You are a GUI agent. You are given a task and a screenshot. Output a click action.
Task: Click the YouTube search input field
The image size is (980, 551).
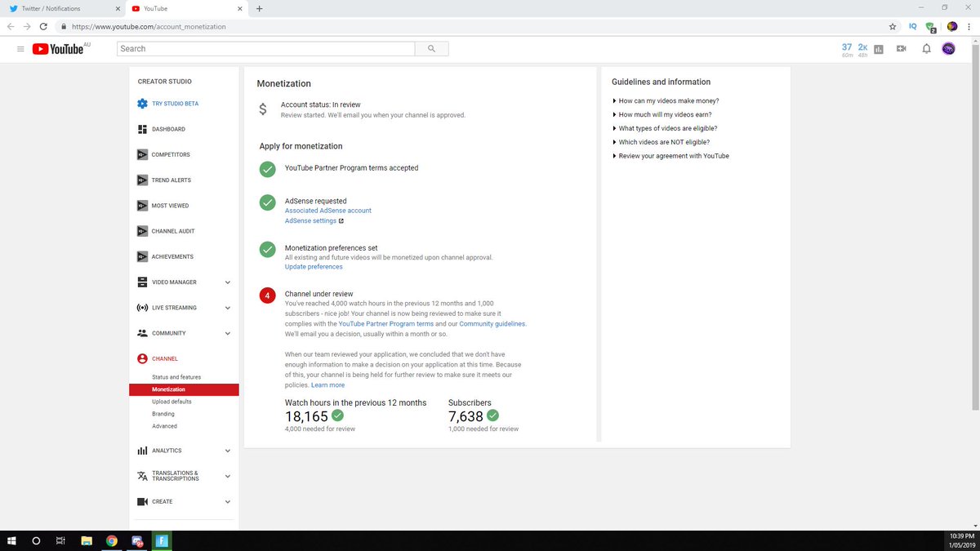pyautogui.click(x=266, y=49)
